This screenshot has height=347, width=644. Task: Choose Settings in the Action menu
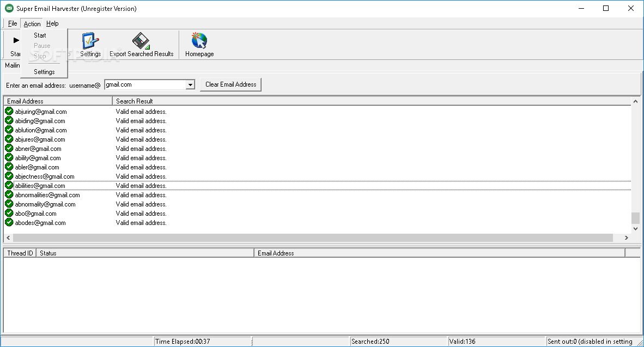coord(44,71)
